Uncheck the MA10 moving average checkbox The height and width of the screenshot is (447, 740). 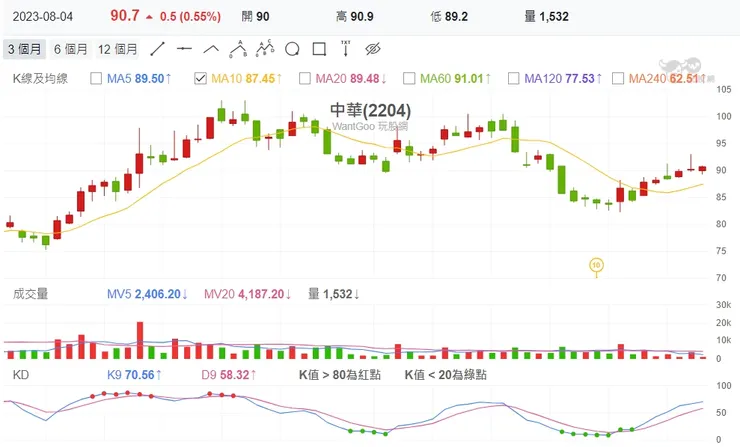(x=201, y=78)
